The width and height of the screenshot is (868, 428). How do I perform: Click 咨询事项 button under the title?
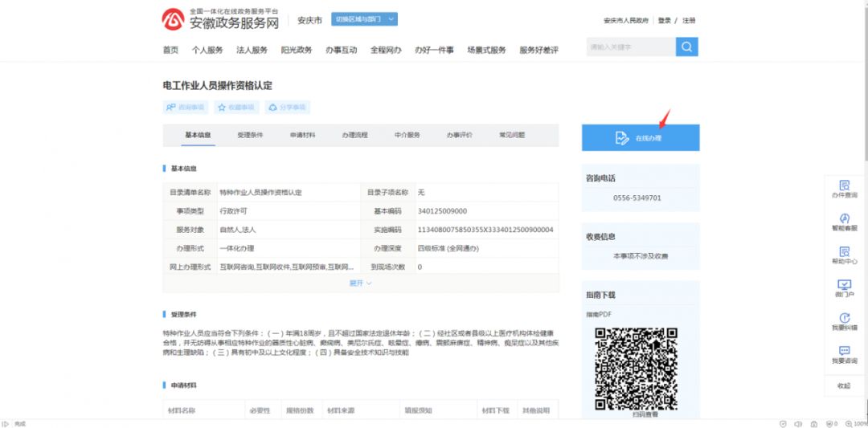(186, 108)
